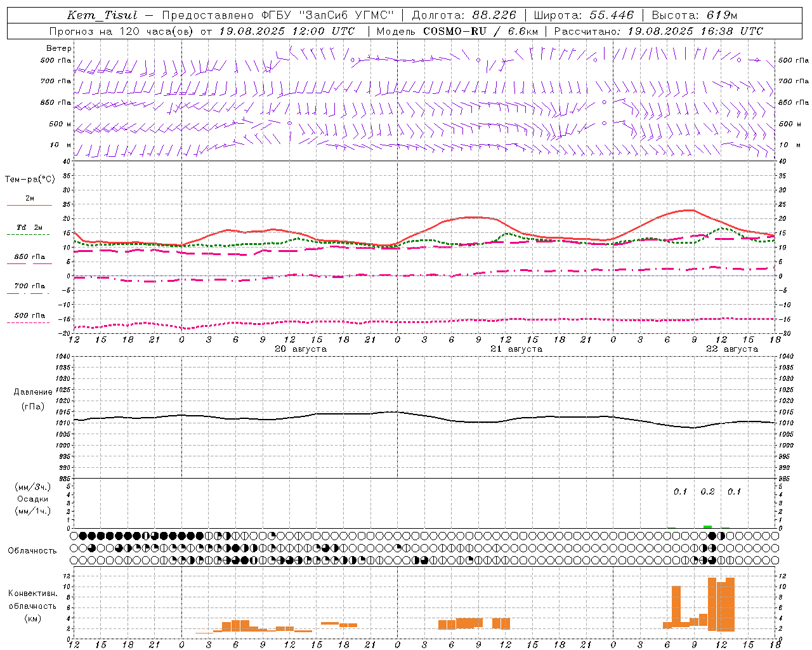Screen dimensions: 812x650
Task: Select the provider text ФГБУ "ЗапСиб УГМС"
Action: 327,15
